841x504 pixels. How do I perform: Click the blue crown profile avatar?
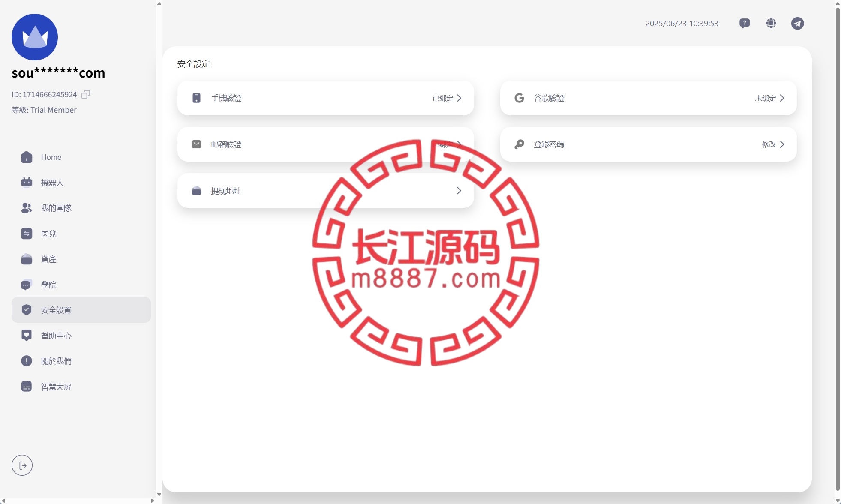pyautogui.click(x=35, y=37)
